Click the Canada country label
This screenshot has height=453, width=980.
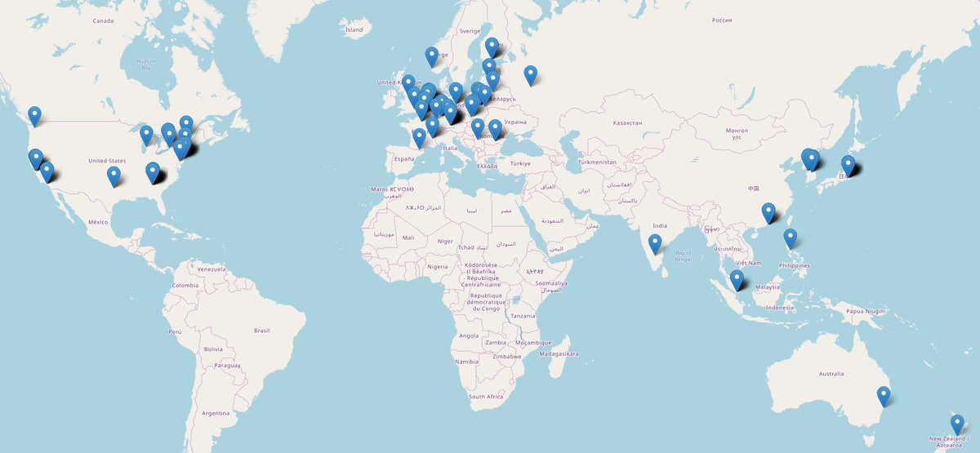click(103, 20)
